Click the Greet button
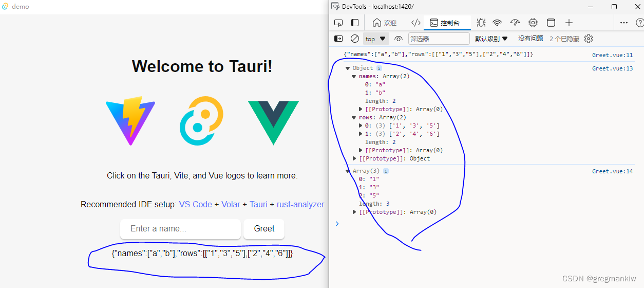The image size is (644, 288). coord(264,229)
